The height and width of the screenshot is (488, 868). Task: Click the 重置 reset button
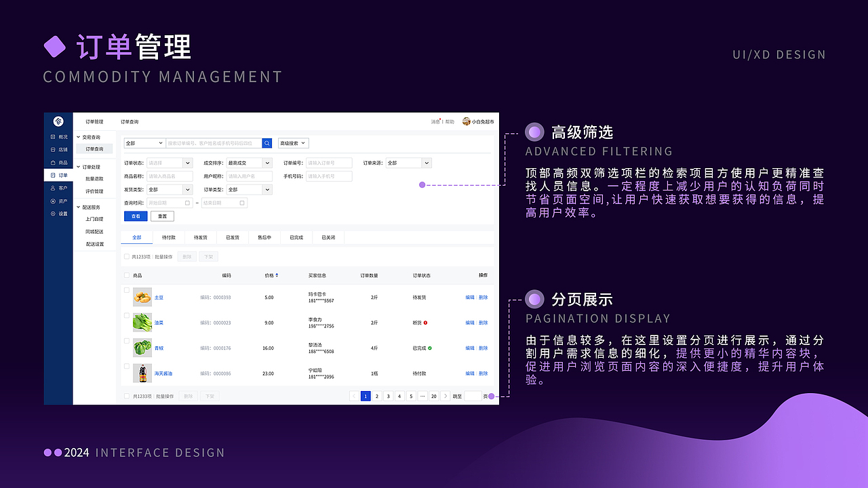(162, 216)
